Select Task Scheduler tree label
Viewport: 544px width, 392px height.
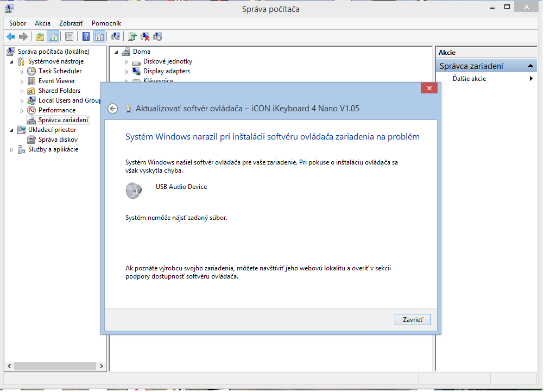pos(60,71)
